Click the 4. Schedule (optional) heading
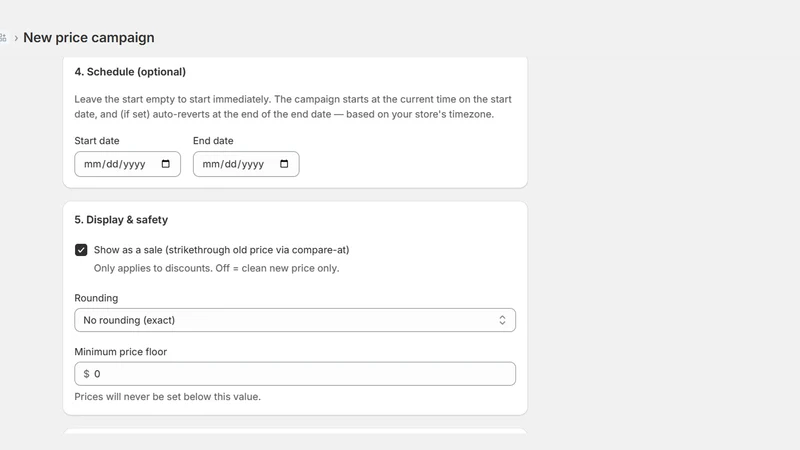The width and height of the screenshot is (800, 450). coord(130,72)
